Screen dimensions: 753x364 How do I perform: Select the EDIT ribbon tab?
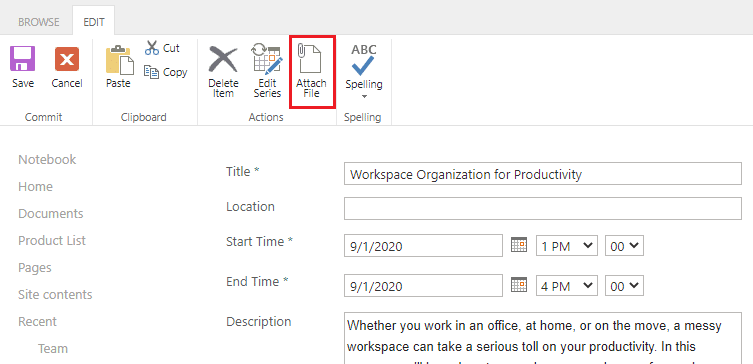point(94,22)
